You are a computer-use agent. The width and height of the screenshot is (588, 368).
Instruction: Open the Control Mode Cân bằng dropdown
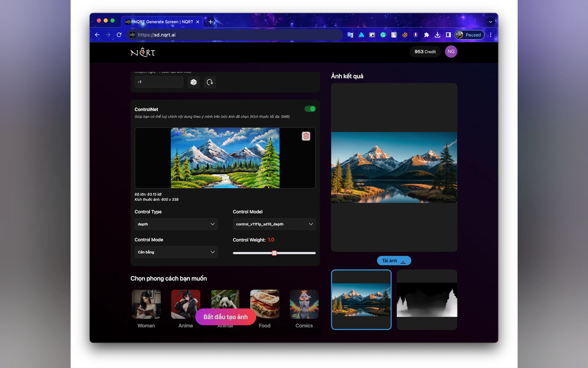[x=176, y=252]
